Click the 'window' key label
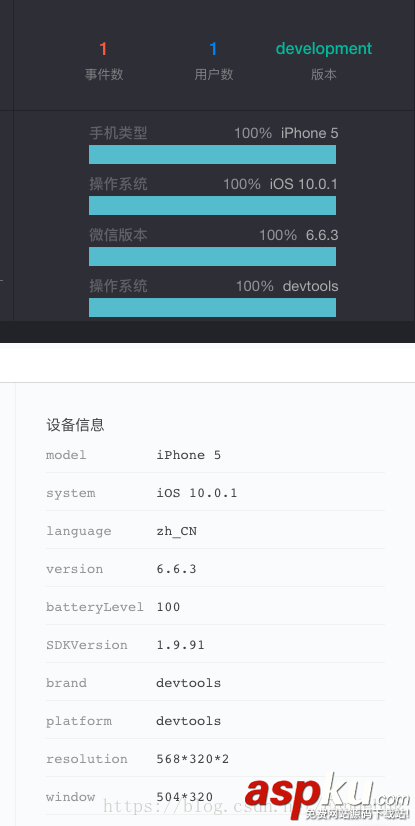The height and width of the screenshot is (826, 415). 70,796
